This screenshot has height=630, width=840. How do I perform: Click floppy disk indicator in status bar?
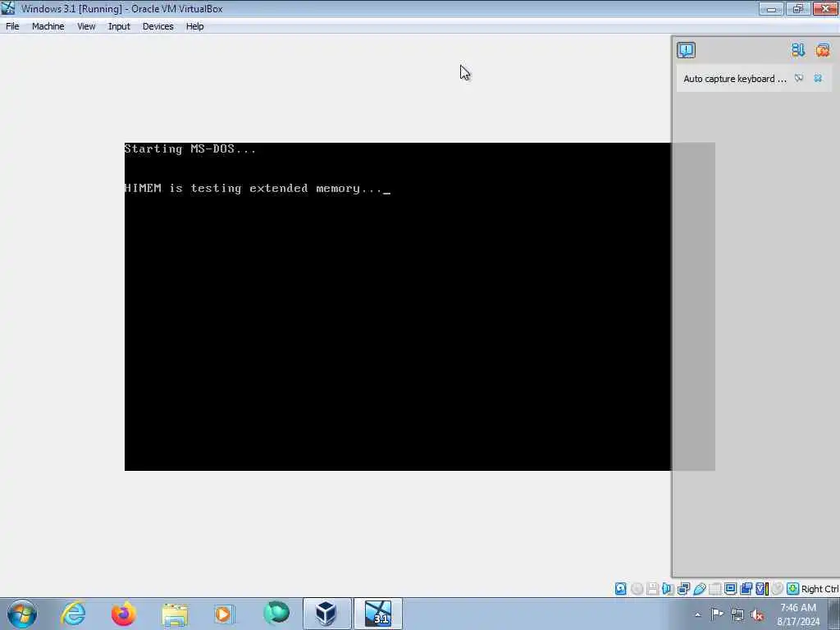(652, 589)
